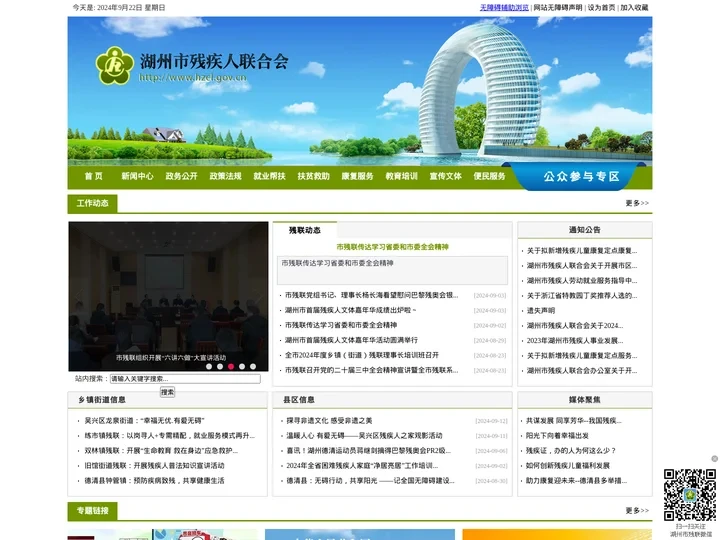This screenshot has height=540, width=720.
Task: Open 2024年全省困难残疾人家庭"净居亮居"工作培训
Action: (362, 466)
